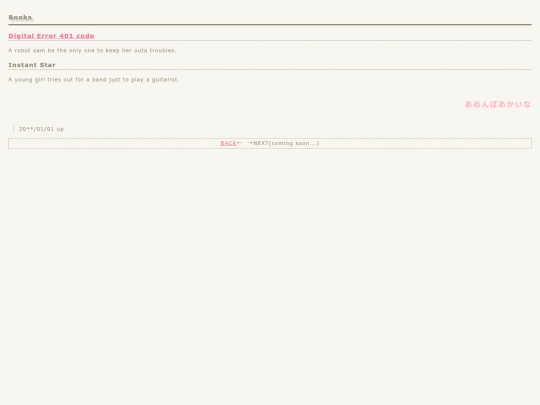Click NEXT(coming soon...) text
The width and height of the screenshot is (540, 405).
tap(286, 143)
